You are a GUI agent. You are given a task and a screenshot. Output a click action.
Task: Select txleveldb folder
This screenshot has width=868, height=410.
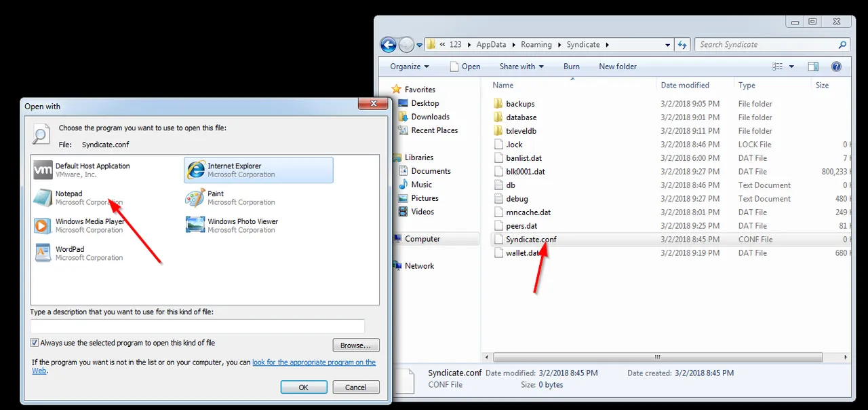pos(521,131)
